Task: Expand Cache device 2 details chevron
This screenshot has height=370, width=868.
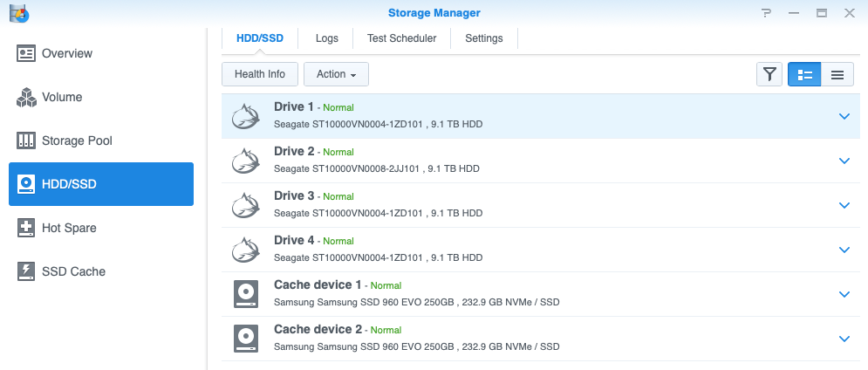Action: point(844,339)
